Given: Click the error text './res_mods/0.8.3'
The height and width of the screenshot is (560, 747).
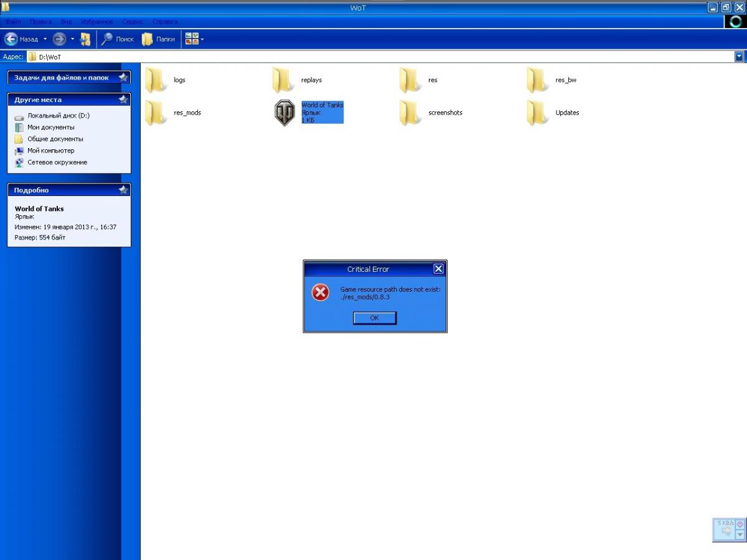Looking at the screenshot, I should (x=365, y=297).
